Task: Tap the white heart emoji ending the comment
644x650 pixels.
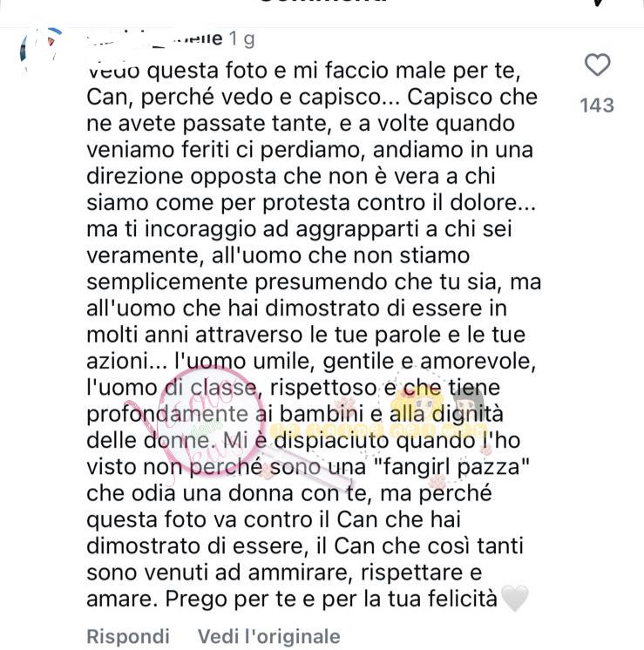Action: (x=515, y=599)
